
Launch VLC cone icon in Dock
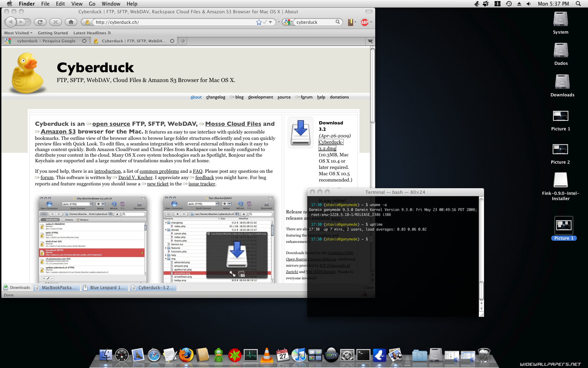pyautogui.click(x=267, y=355)
